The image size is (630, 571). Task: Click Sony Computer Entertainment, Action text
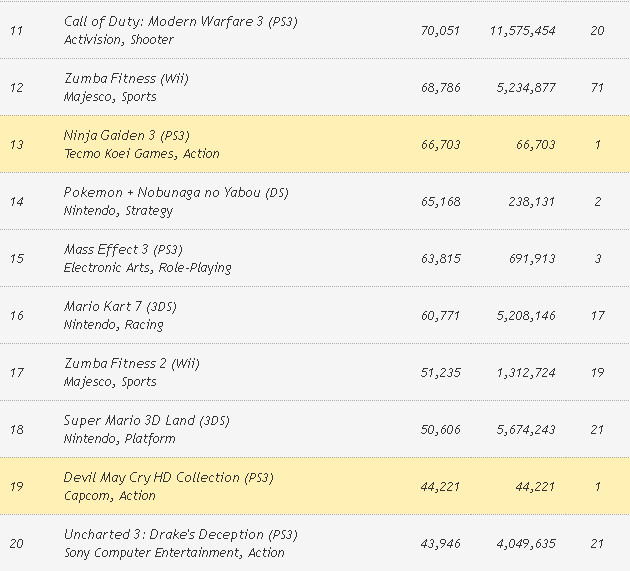point(174,553)
